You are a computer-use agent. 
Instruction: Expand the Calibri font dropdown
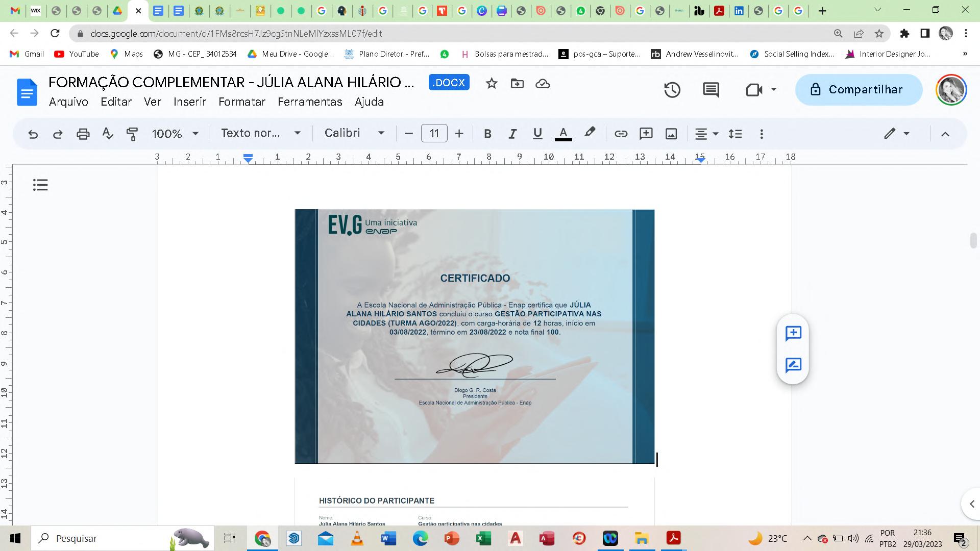click(x=354, y=133)
